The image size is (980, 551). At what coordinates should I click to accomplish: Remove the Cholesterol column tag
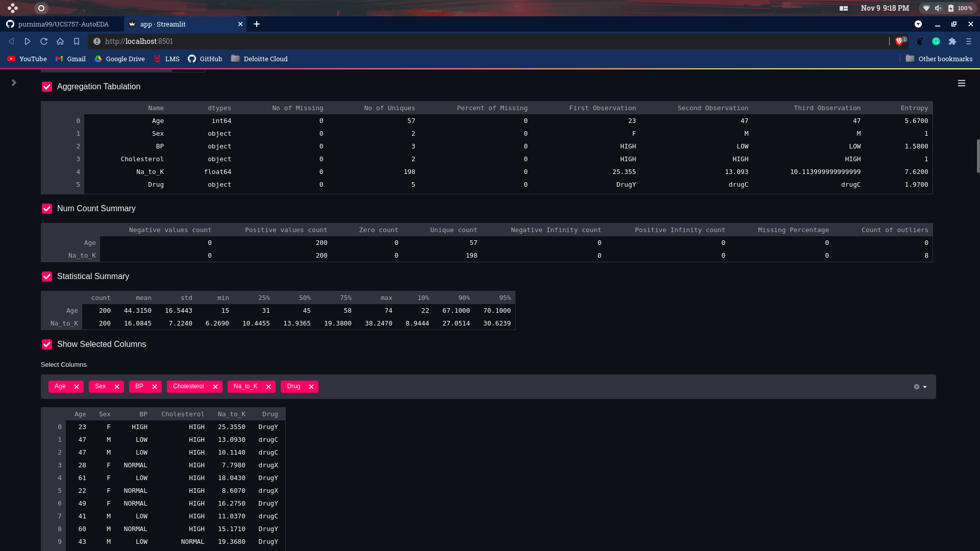(x=215, y=387)
